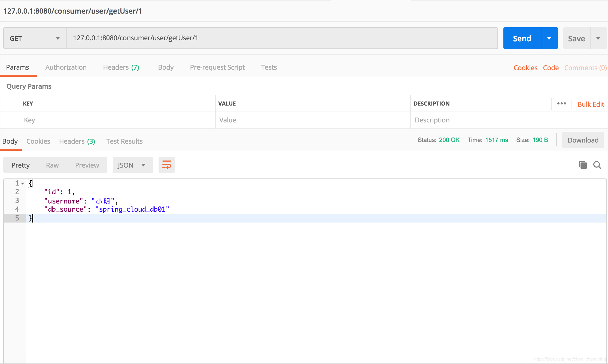Click the Key input in query params

118,120
